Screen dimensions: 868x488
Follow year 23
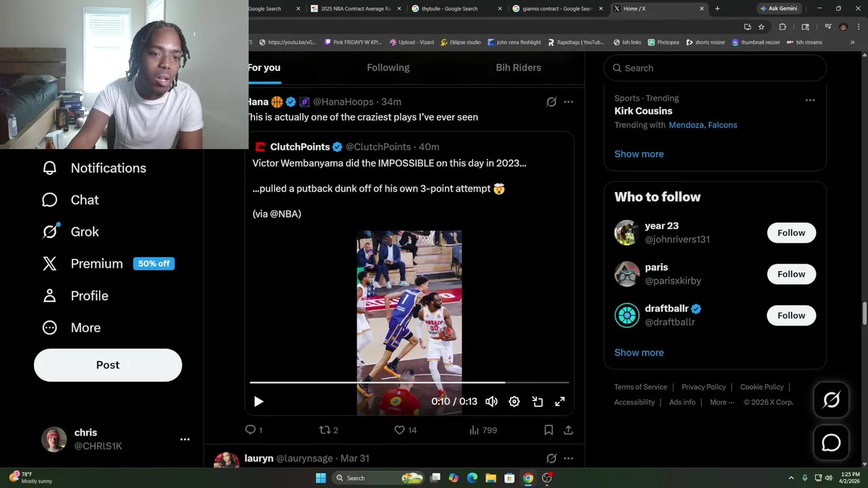(x=791, y=233)
